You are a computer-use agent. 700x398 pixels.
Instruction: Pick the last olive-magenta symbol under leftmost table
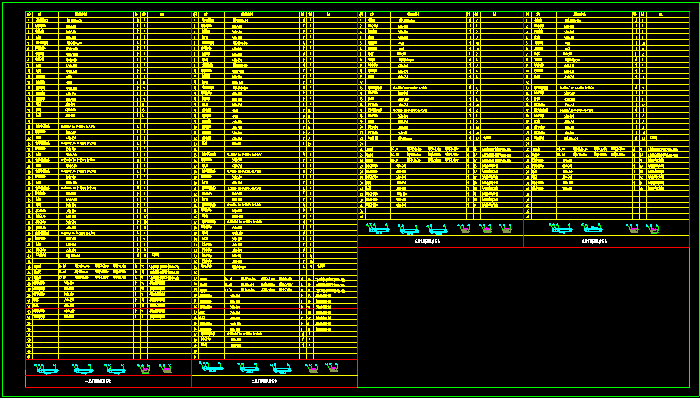coord(166,369)
